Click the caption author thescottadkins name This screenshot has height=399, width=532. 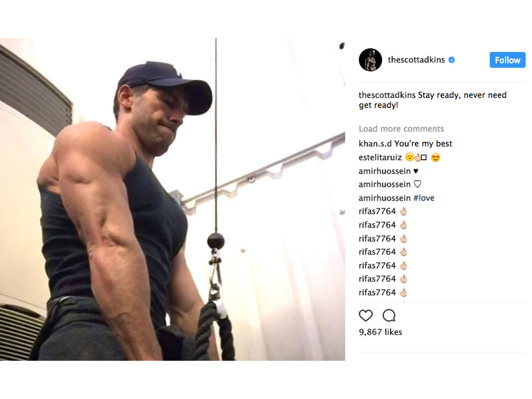[x=387, y=95]
